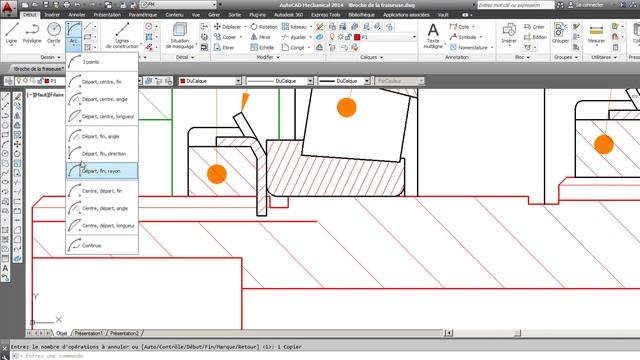Choose 'Continue' arc option
Screen dimensions: 640x360
click(x=102, y=245)
